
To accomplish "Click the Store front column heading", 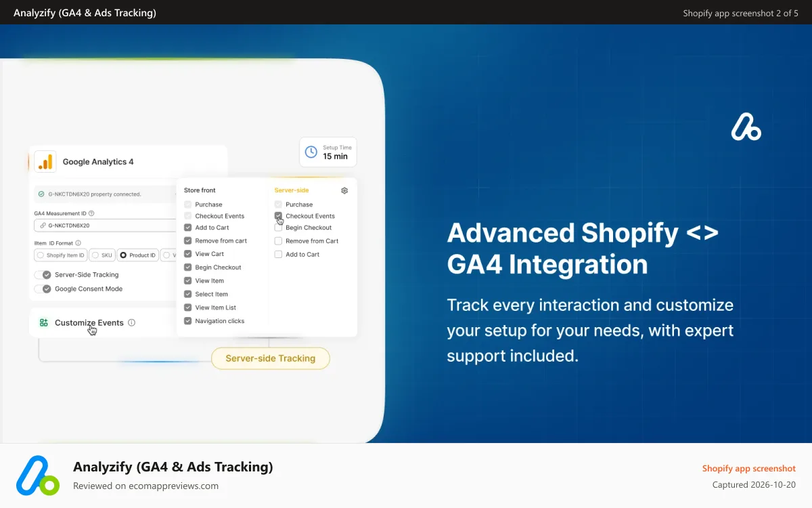I will click(x=200, y=190).
